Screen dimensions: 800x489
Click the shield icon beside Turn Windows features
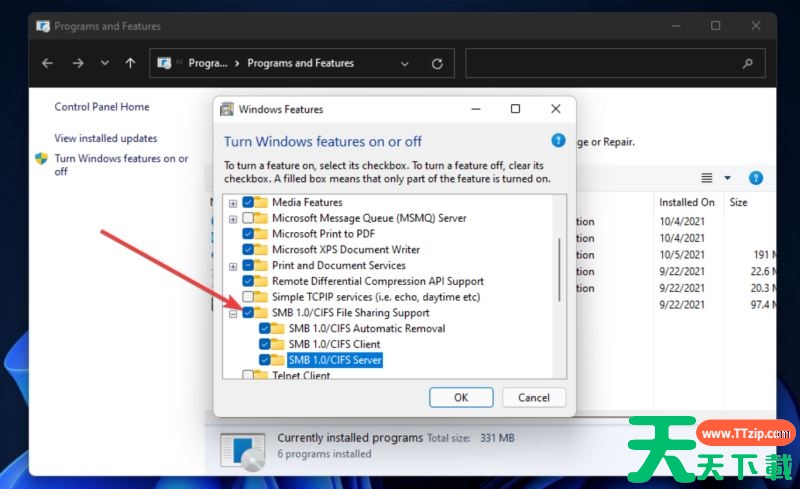pos(41,158)
